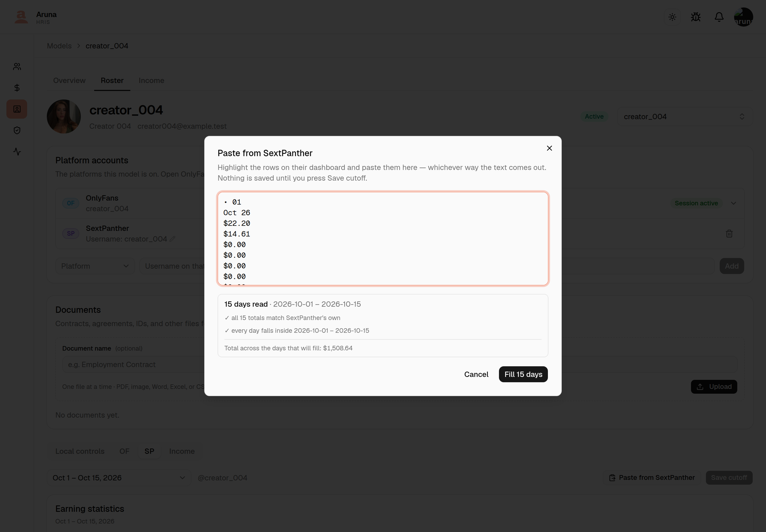Image resolution: width=766 pixels, height=532 pixels.
Task: Open the people sidebar icon
Action: tap(17, 67)
